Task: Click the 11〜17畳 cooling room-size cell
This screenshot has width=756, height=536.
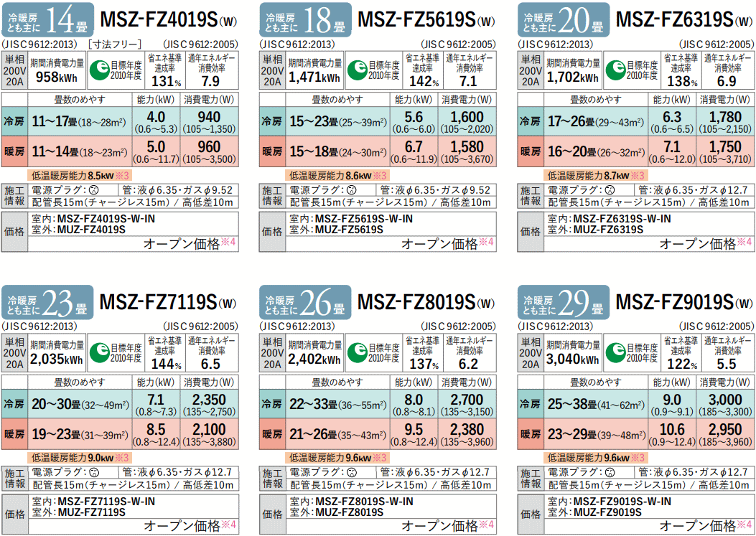Action: coord(80,121)
